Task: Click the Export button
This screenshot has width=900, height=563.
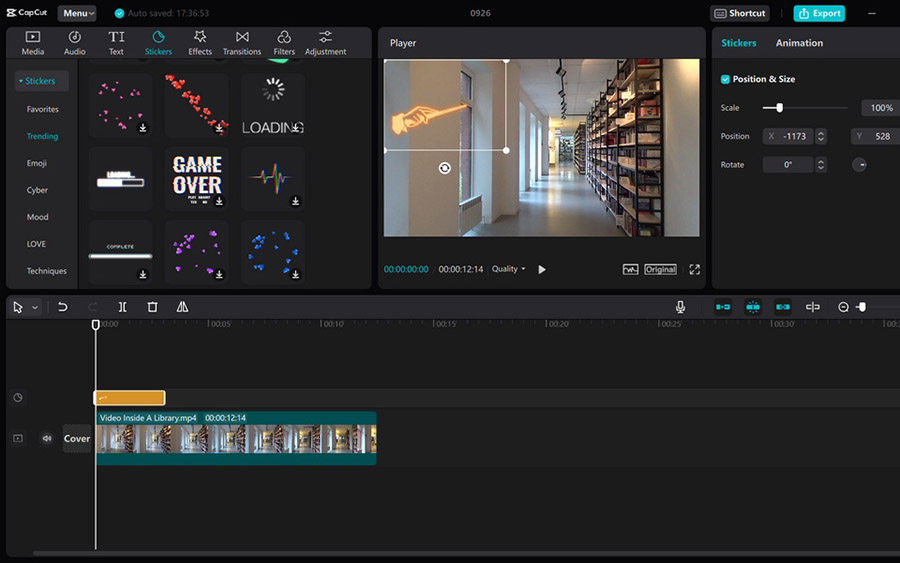Action: 819,13
